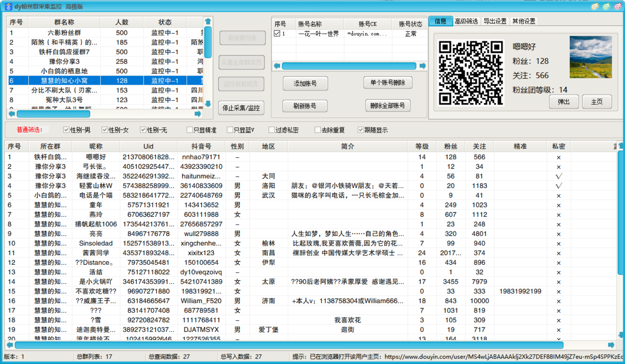Viewport: 625px width, 364px height.
Task: Select group row 铁杆白鸽应援群7
Action: pos(106,52)
